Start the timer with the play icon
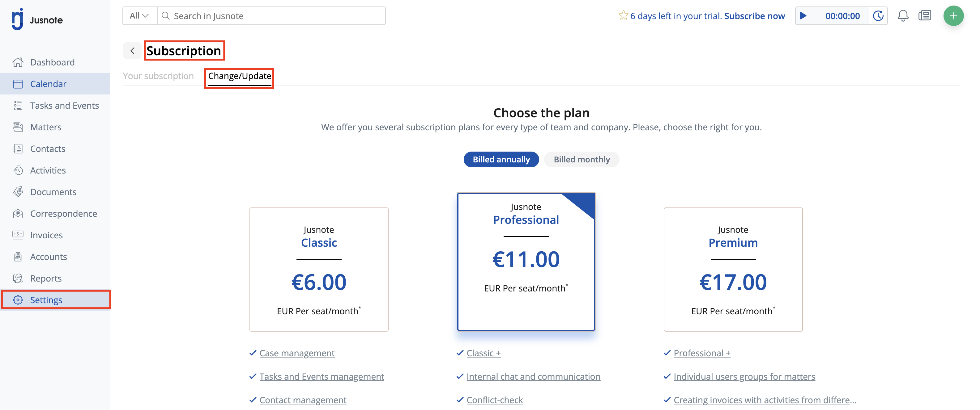This screenshot has width=980, height=410. (803, 15)
